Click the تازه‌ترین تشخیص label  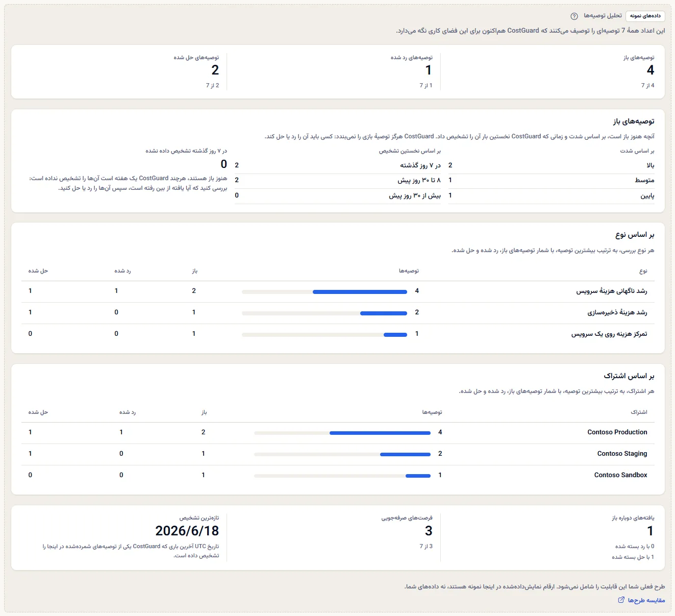point(199,518)
